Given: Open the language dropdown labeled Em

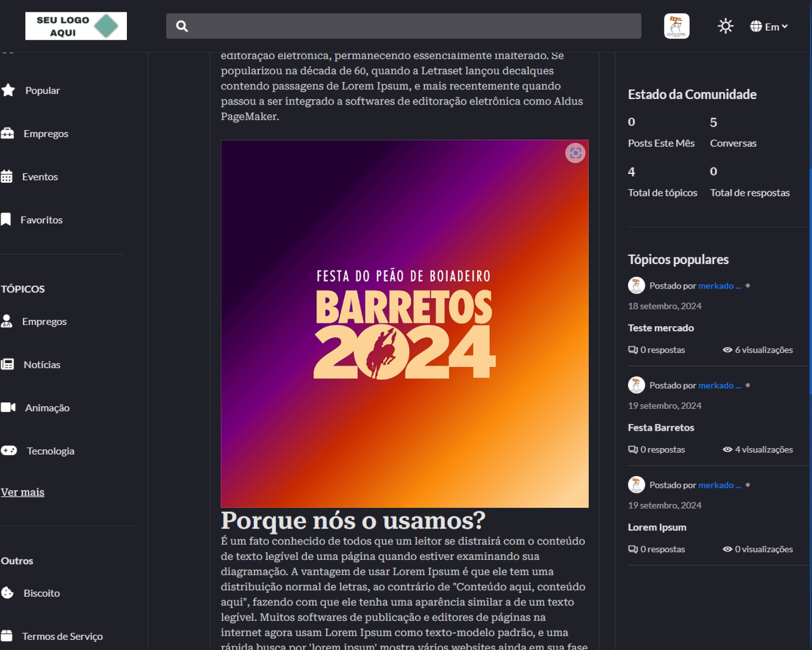Looking at the screenshot, I should coord(769,27).
